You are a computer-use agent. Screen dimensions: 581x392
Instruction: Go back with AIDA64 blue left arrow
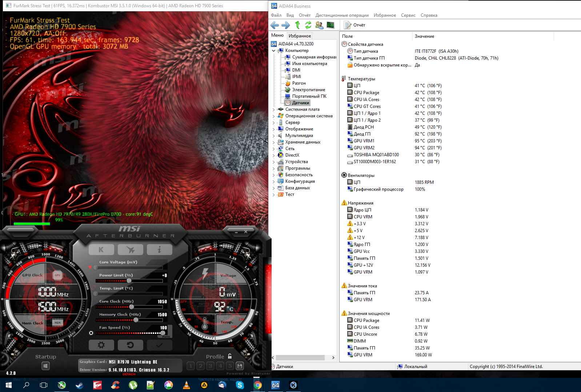coord(275,25)
